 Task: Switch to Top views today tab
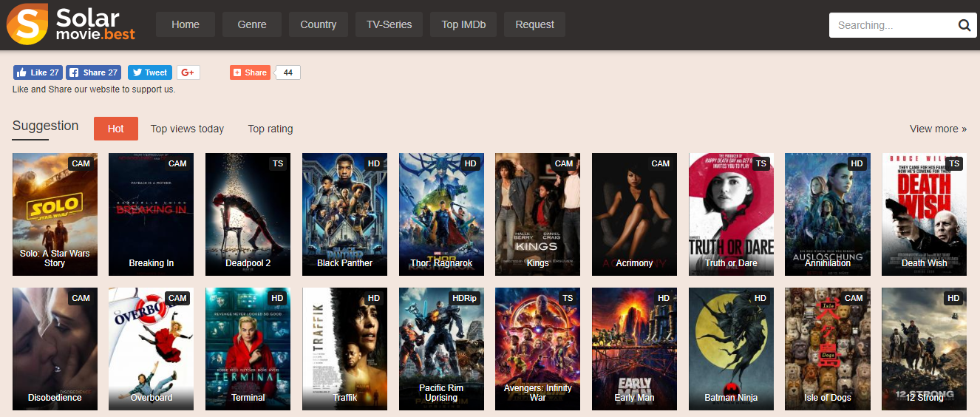187,129
